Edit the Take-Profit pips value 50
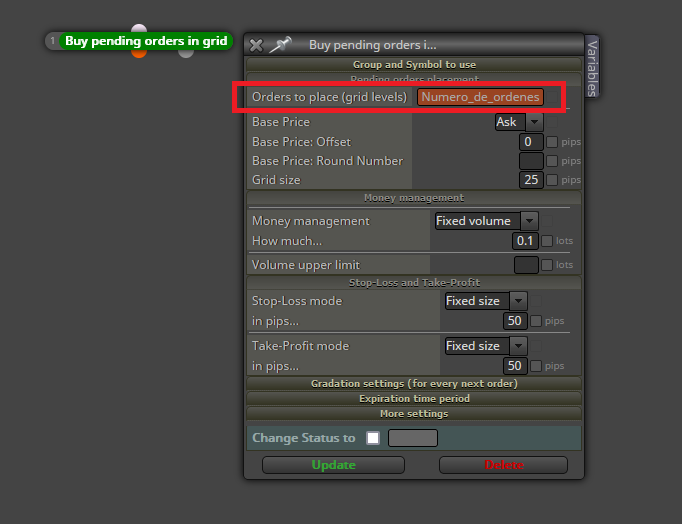This screenshot has width=682, height=524. pos(515,366)
